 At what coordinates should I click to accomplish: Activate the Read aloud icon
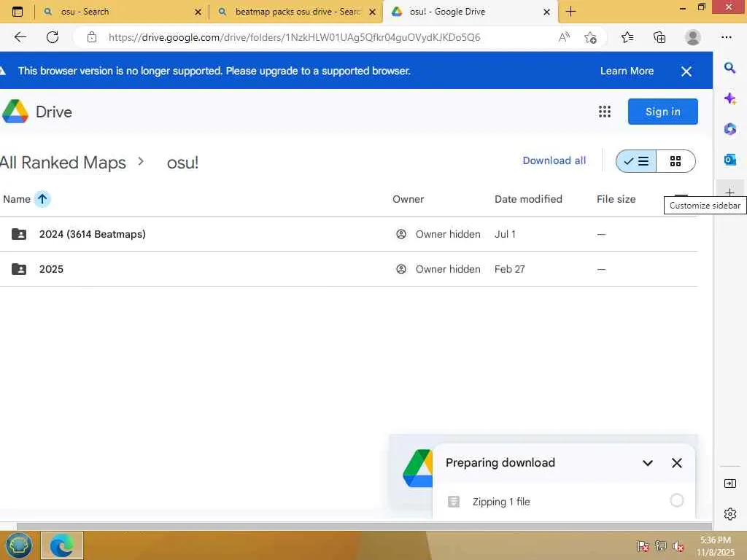(564, 37)
